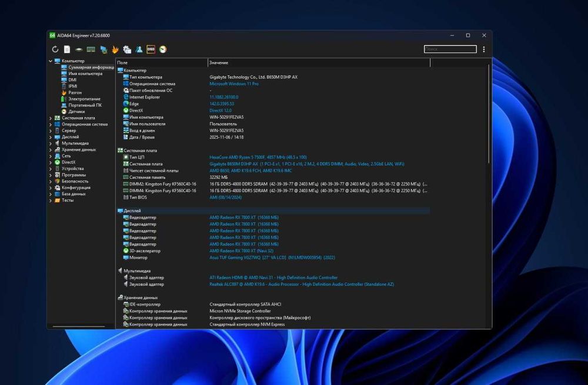The width and height of the screenshot is (588, 385).
Task: Click the icon beside 3D-акселератор row
Action: tap(126, 250)
